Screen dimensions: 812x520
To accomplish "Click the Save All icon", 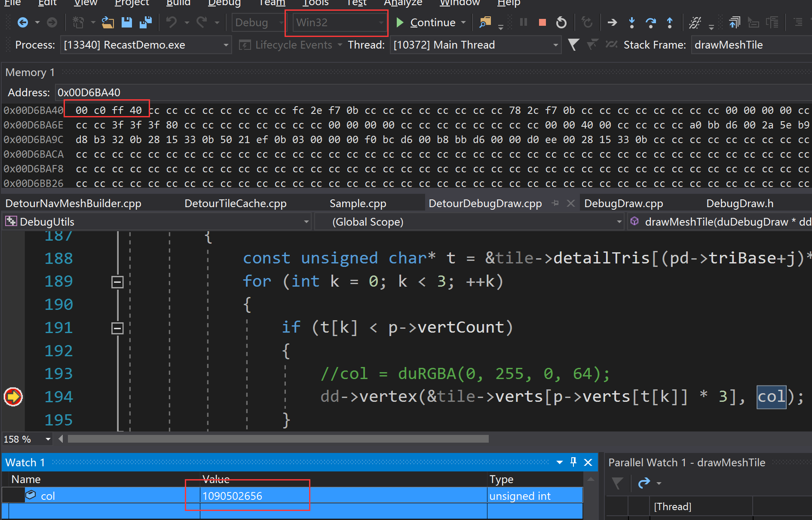I will [x=146, y=22].
